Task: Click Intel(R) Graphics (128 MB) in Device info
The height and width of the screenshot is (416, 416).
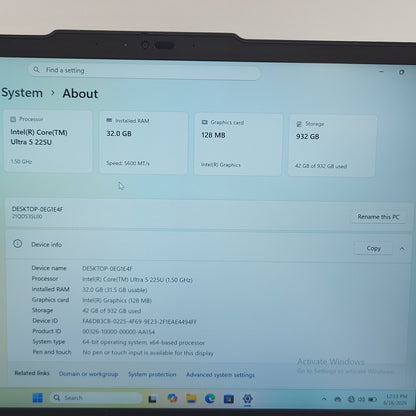Action: pos(117,300)
